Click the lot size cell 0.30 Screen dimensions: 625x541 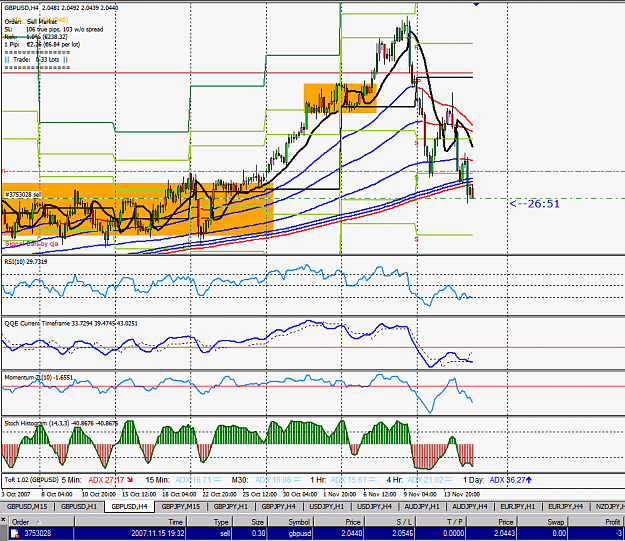(257, 533)
